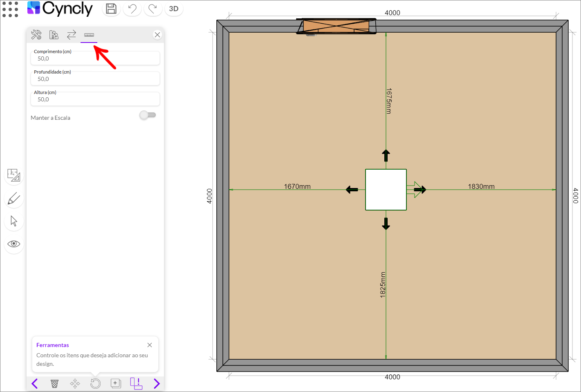Click the top wall 4000 dimension

coord(393,13)
